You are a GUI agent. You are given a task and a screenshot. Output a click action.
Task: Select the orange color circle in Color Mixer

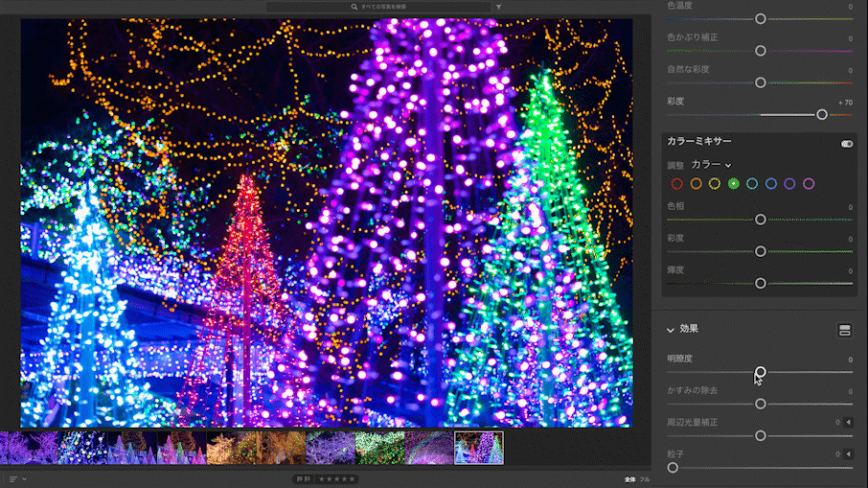pyautogui.click(x=696, y=184)
